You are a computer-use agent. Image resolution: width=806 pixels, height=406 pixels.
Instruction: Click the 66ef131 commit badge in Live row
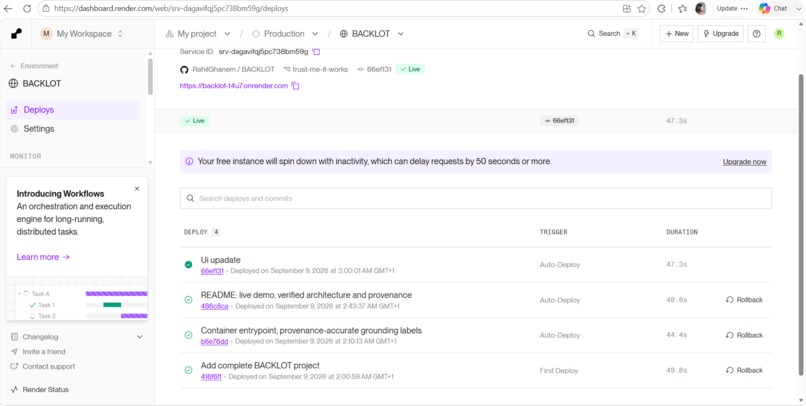559,121
